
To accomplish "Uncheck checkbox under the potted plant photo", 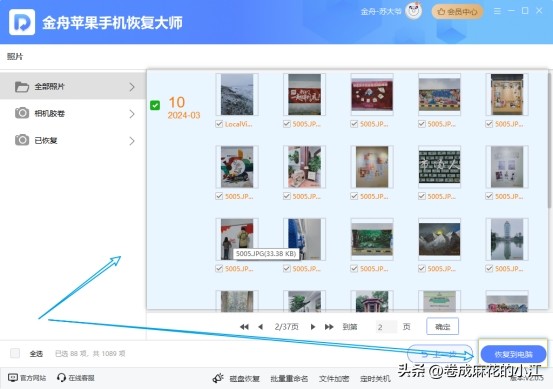I will coord(286,196).
